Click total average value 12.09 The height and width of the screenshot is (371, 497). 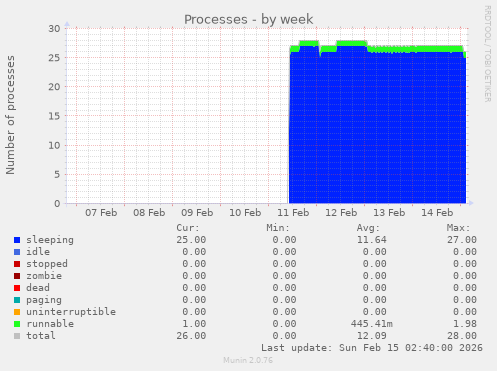click(372, 336)
